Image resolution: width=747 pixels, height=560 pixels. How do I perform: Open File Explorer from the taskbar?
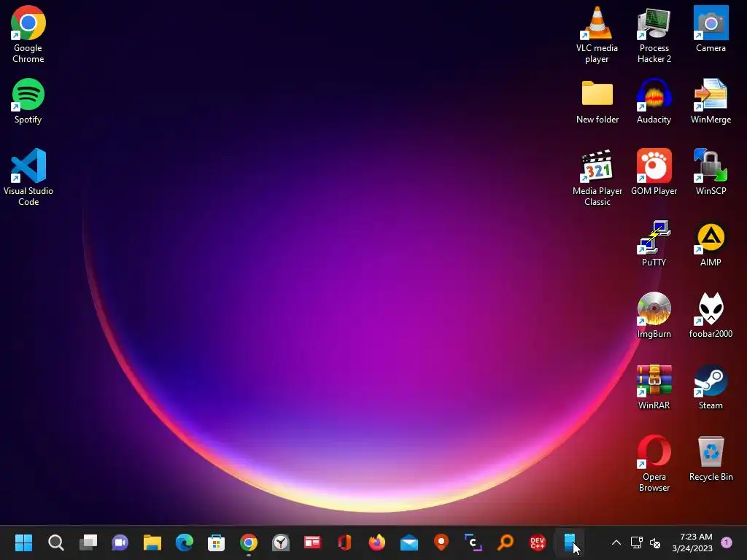(152, 542)
